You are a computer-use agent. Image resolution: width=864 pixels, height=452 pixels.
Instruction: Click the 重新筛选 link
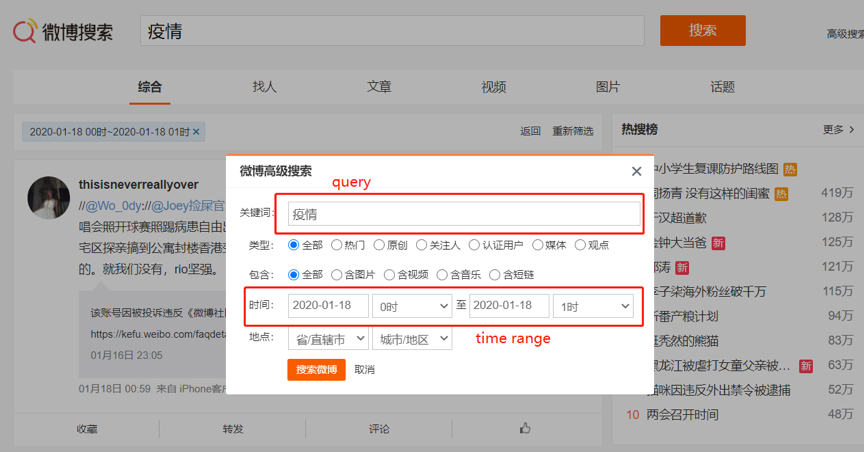pos(573,131)
